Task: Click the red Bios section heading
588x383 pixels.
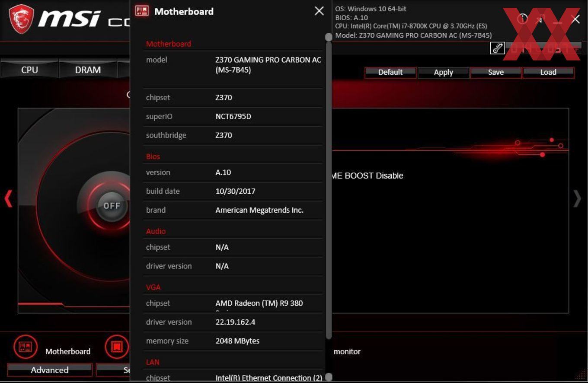Action: 153,156
